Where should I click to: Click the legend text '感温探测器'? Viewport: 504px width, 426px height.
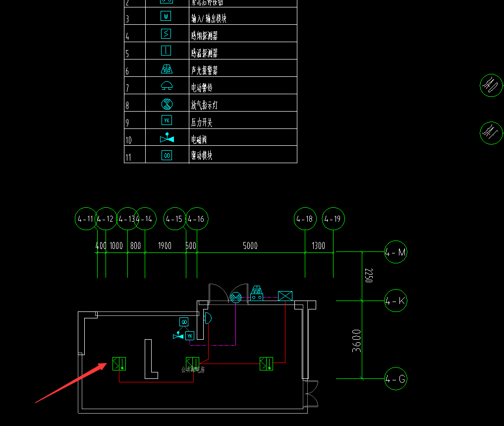(x=205, y=53)
